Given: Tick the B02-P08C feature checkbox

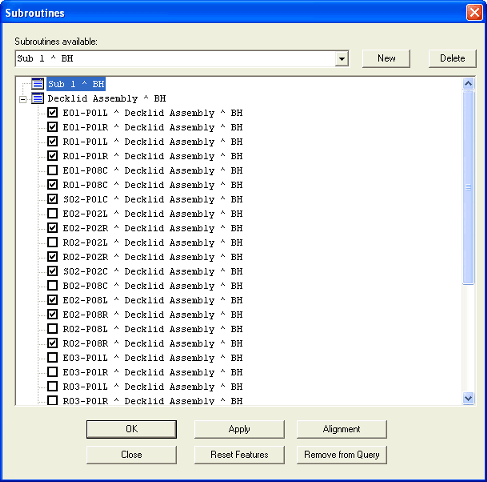Looking at the screenshot, I should (52, 285).
